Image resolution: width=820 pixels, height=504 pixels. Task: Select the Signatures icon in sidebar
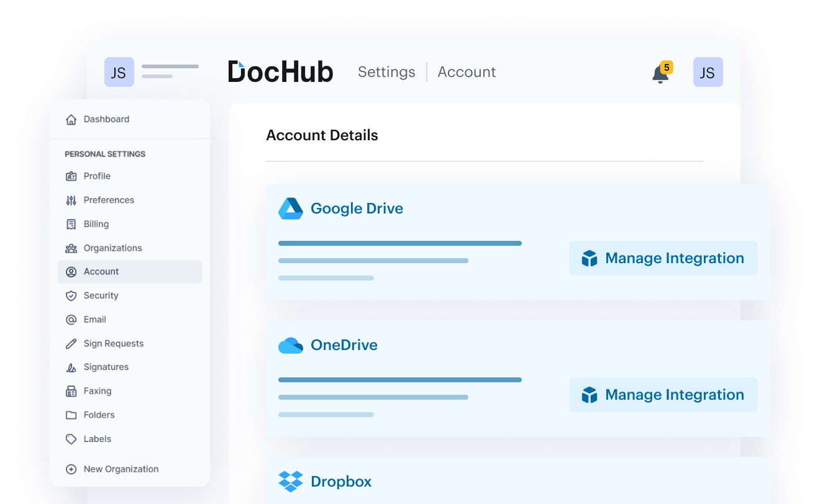tap(72, 367)
